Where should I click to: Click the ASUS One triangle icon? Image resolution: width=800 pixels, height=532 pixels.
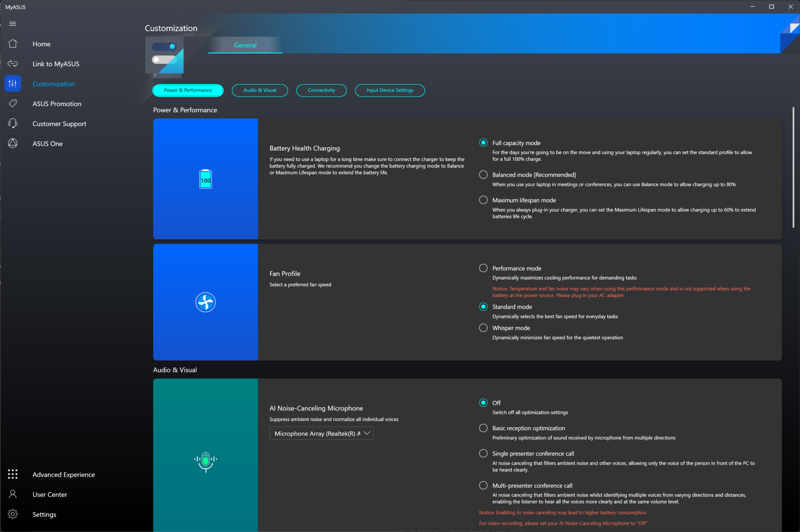[x=12, y=143]
